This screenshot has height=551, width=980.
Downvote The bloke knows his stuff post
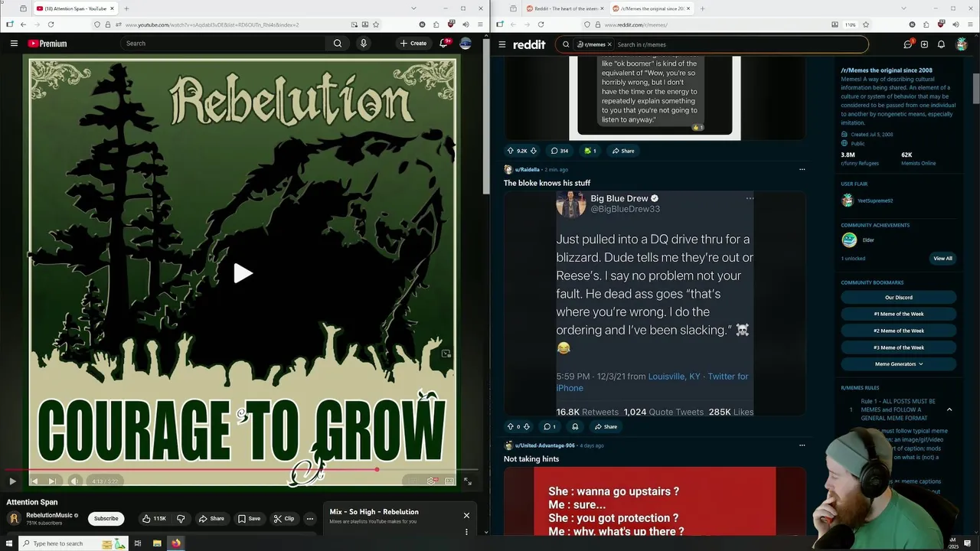[x=526, y=426]
